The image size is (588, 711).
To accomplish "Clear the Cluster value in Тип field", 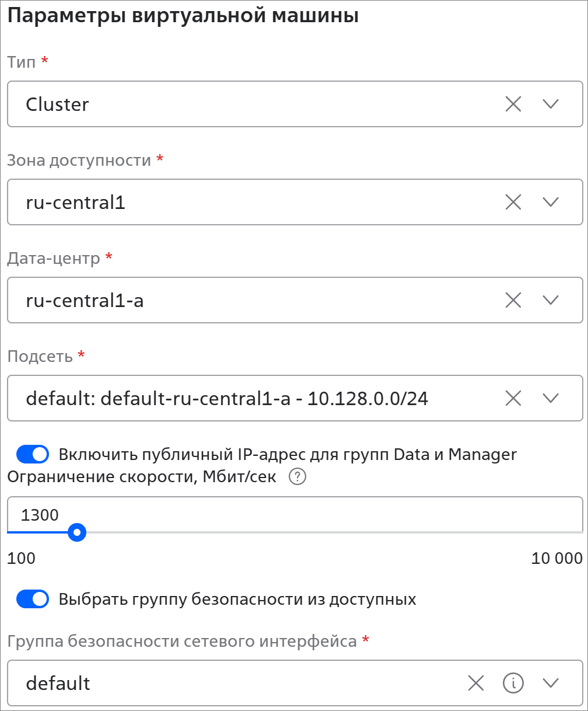I will pos(513,104).
